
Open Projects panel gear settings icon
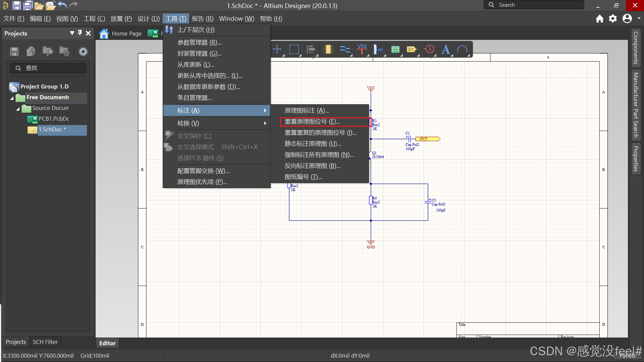(x=83, y=52)
